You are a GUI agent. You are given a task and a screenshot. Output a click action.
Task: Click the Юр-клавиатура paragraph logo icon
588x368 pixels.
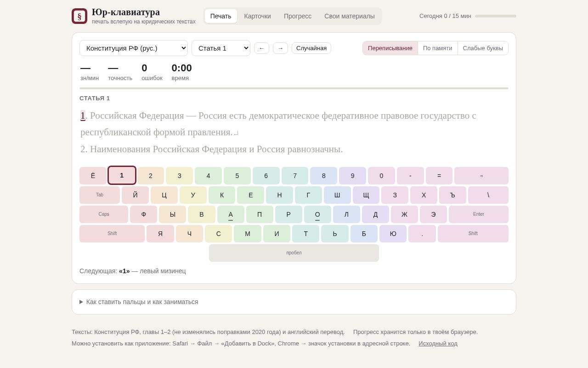pyautogui.click(x=79, y=16)
